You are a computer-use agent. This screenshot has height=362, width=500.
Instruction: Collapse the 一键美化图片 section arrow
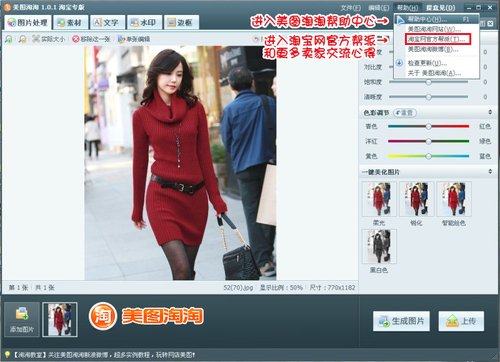click(490, 171)
